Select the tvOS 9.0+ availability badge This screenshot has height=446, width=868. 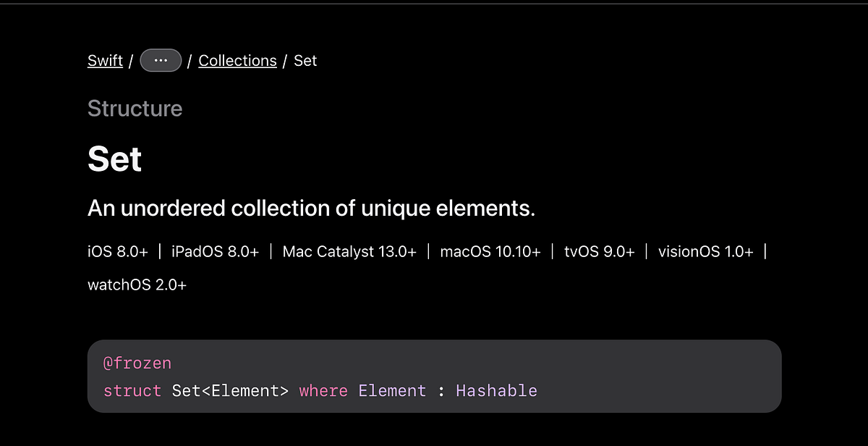pos(600,251)
